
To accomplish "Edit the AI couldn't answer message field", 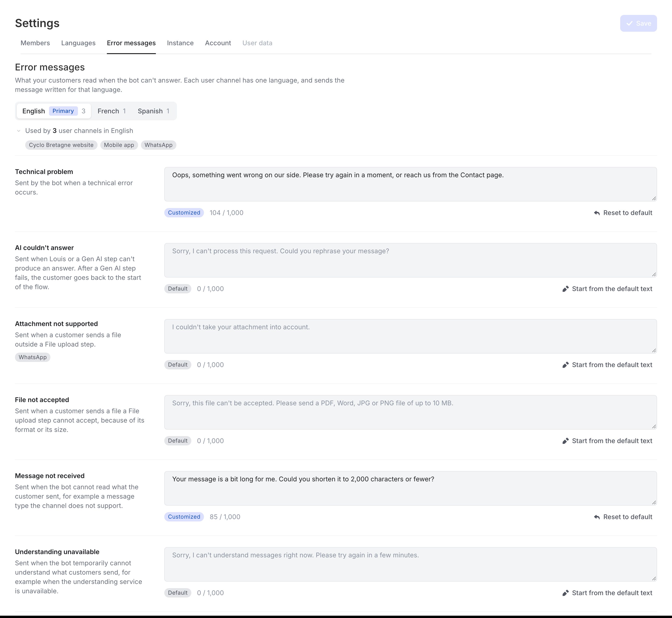I will [x=410, y=260].
